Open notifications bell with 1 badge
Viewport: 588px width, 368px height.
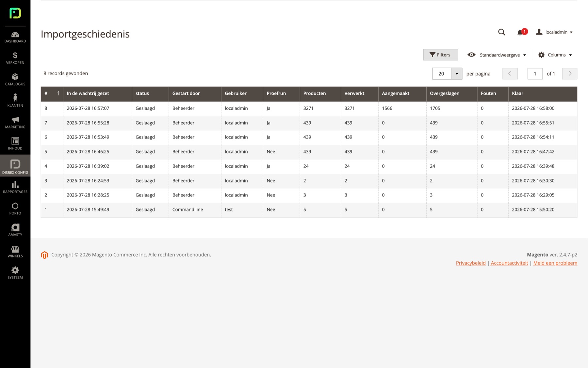click(x=522, y=32)
